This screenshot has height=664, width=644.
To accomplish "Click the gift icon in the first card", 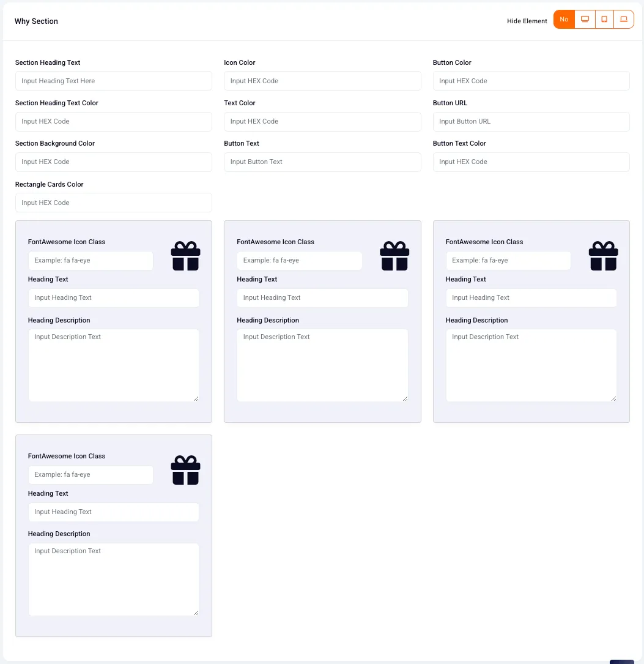I will tap(185, 256).
